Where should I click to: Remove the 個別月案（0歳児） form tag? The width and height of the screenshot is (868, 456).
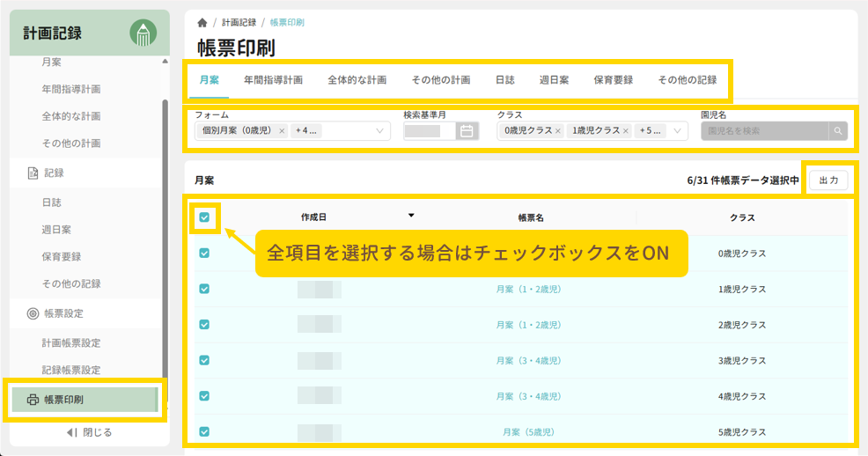(x=282, y=131)
